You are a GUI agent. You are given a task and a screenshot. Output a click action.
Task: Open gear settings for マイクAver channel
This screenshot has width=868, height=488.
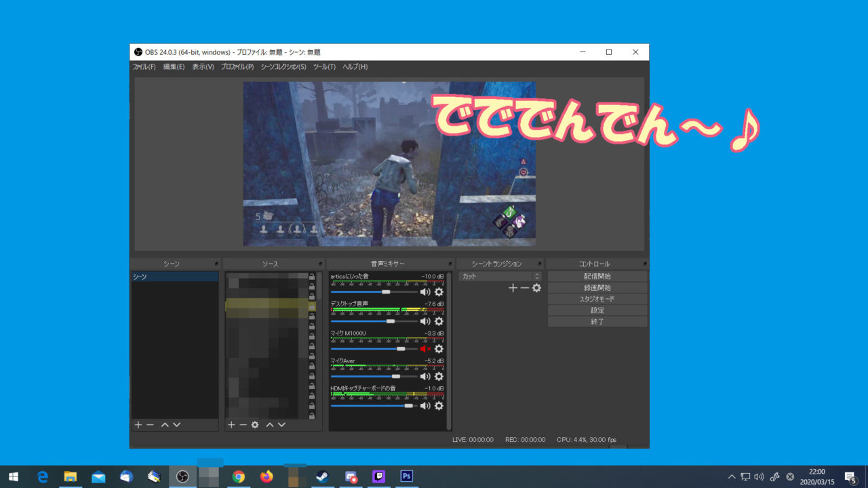coord(439,376)
